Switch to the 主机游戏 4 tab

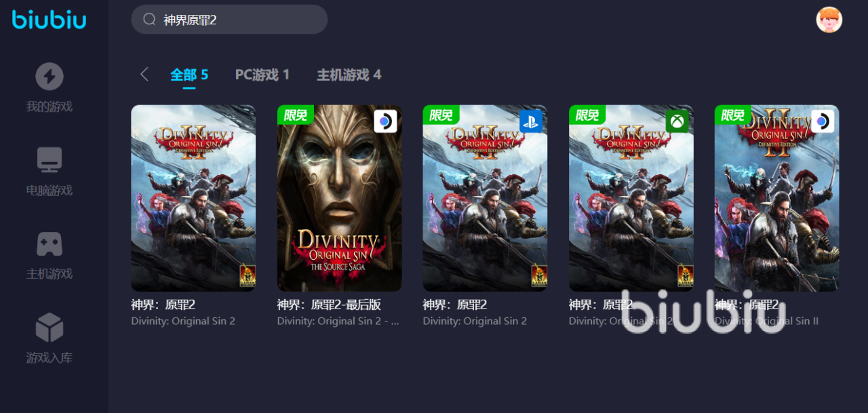point(349,75)
